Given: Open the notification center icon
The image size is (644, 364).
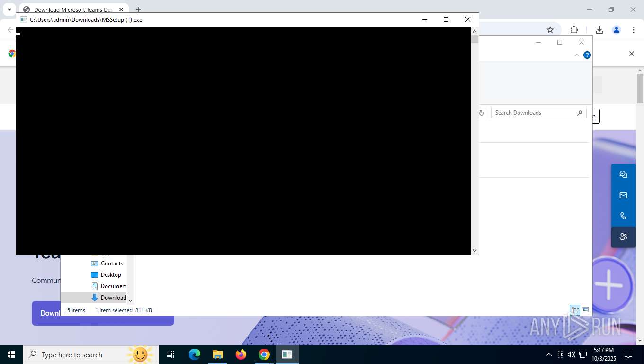Looking at the screenshot, I should [x=628, y=355].
